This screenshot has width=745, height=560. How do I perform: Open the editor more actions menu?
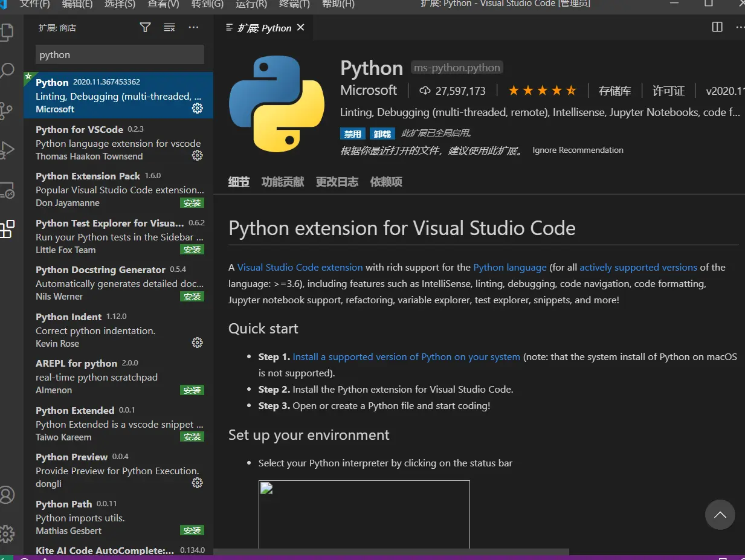pos(740,27)
